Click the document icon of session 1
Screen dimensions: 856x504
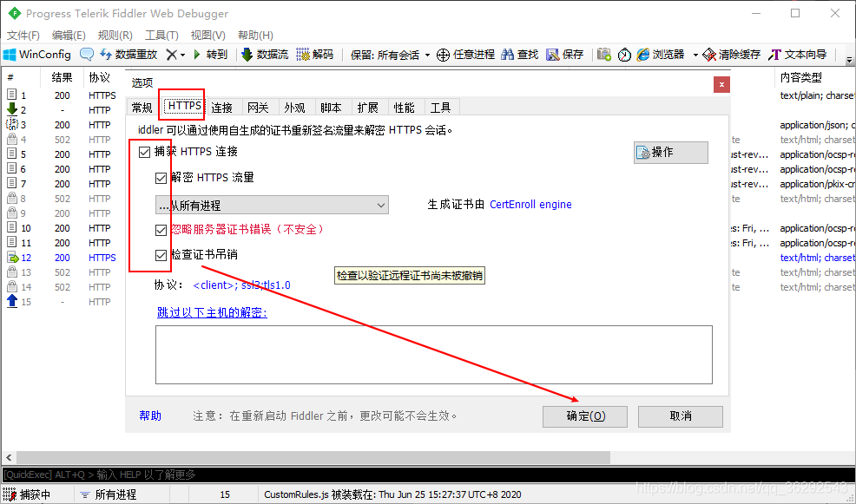coord(11,95)
